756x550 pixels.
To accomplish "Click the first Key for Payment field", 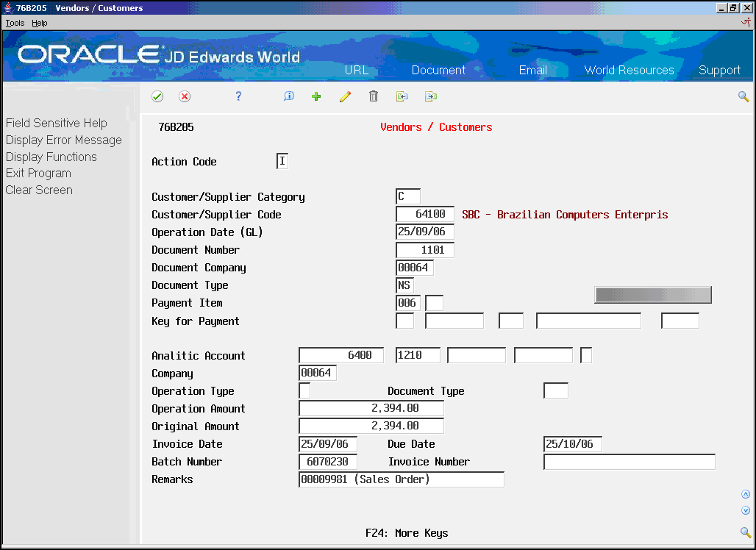I will click(x=404, y=321).
